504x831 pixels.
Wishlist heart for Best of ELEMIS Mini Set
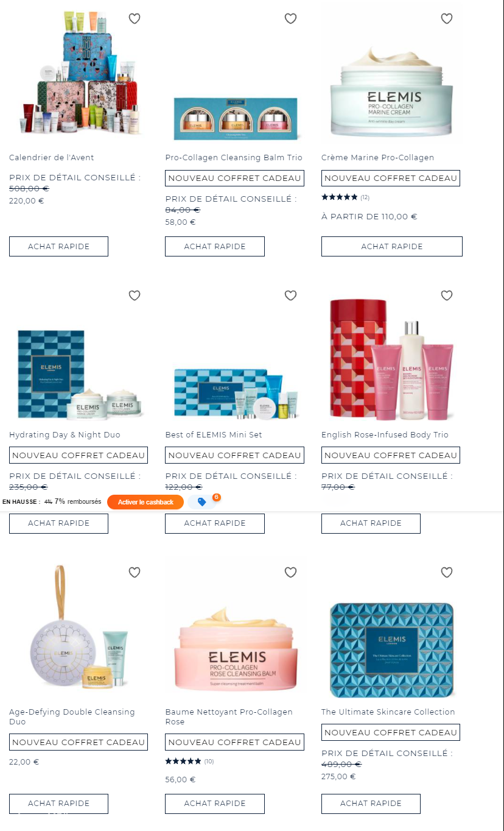click(x=290, y=295)
